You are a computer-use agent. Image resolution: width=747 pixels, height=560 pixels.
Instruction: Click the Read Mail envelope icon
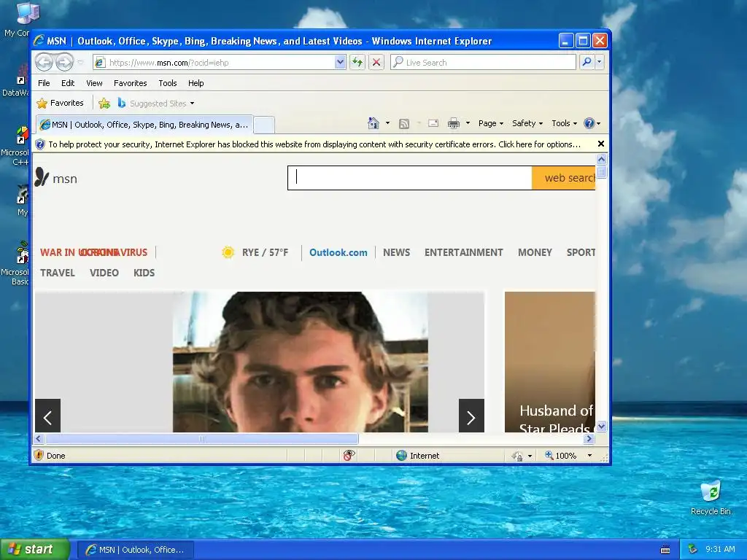(x=433, y=123)
